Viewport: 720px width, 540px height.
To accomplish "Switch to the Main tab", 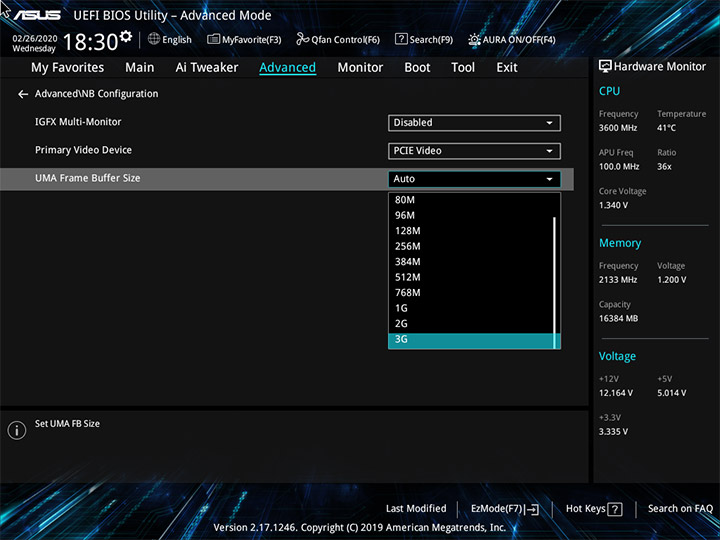I will pos(140,68).
